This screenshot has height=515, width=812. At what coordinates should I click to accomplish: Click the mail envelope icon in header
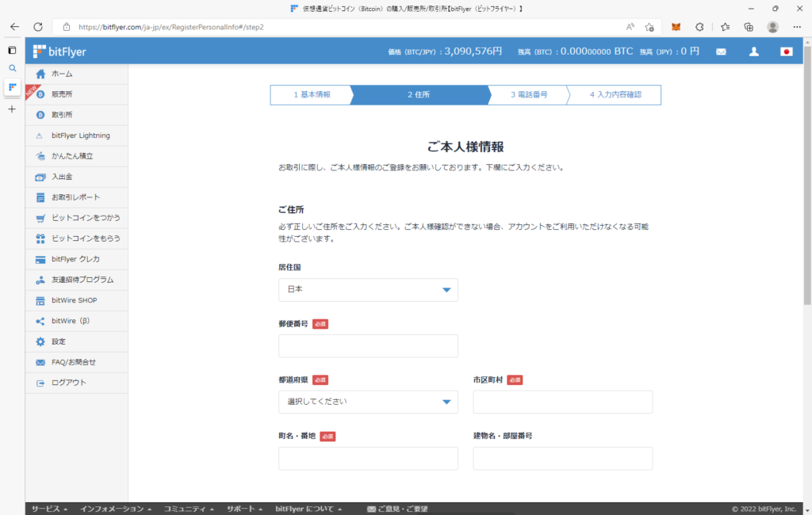(x=721, y=51)
